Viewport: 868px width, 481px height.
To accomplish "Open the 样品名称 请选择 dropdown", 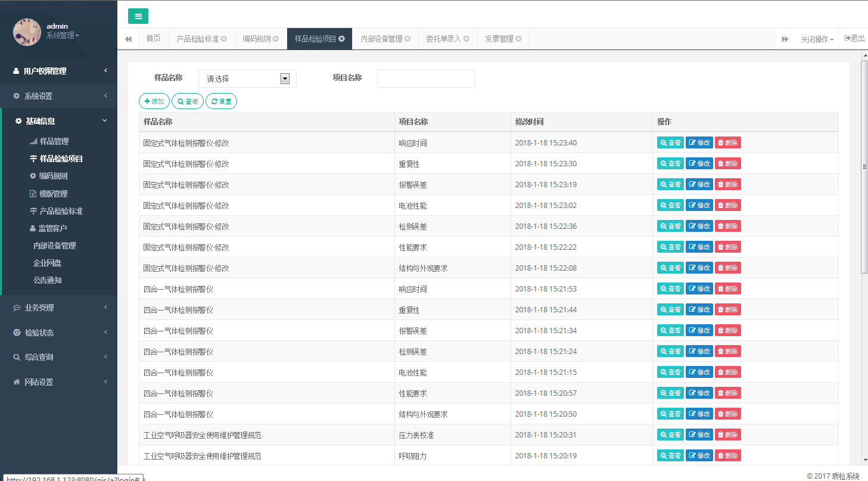I will tap(247, 79).
